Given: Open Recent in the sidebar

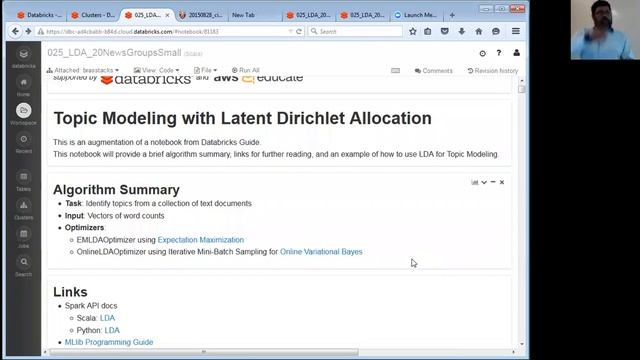Looking at the screenshot, I should tap(24, 143).
